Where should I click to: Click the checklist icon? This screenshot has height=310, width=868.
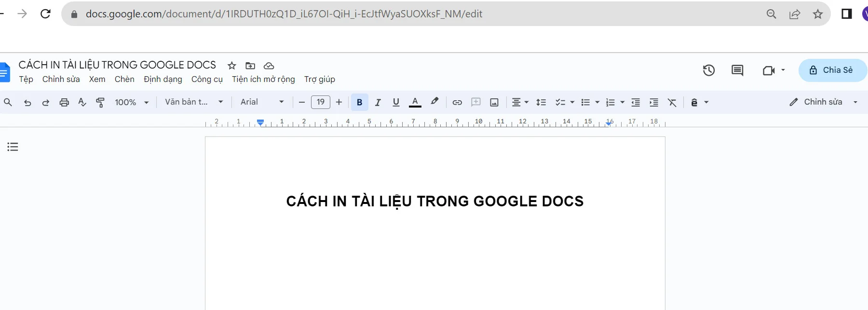point(560,102)
